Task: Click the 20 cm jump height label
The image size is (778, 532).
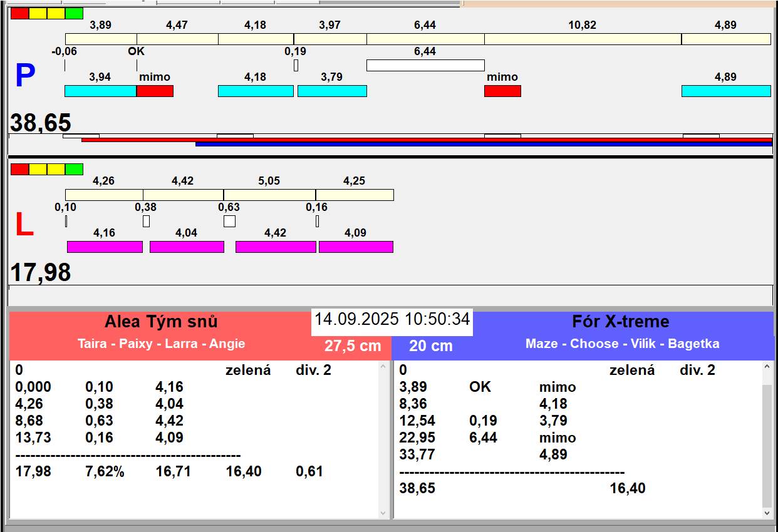Action: tap(430, 345)
